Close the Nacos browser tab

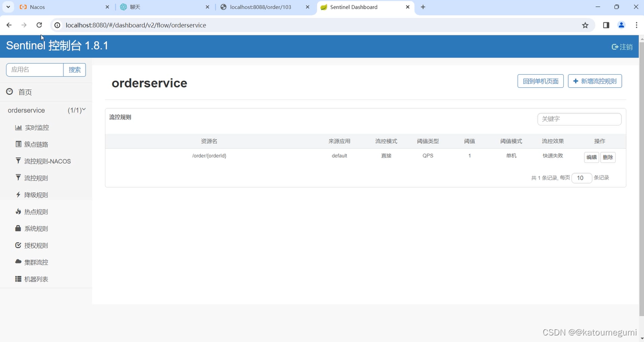[107, 7]
